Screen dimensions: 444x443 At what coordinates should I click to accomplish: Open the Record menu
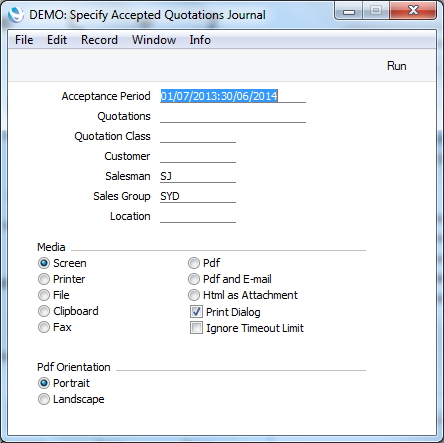click(x=99, y=40)
